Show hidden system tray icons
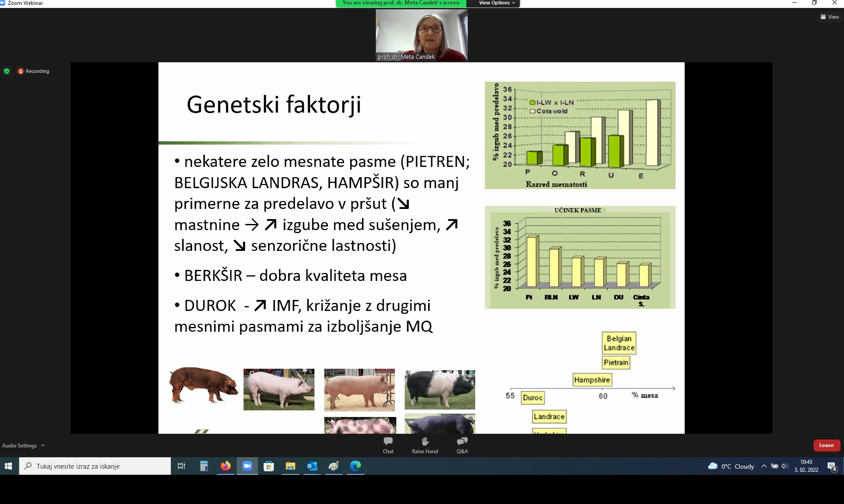This screenshot has height=504, width=844. [764, 466]
